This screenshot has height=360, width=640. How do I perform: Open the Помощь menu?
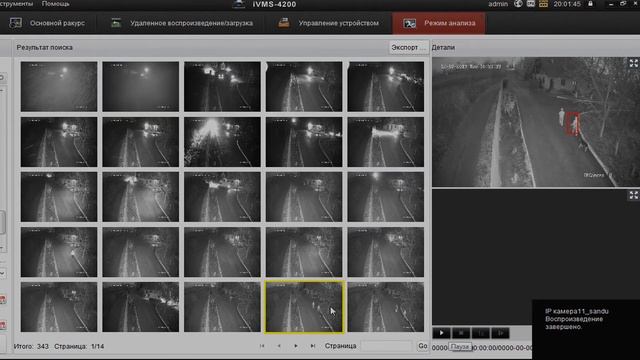coord(56,4)
